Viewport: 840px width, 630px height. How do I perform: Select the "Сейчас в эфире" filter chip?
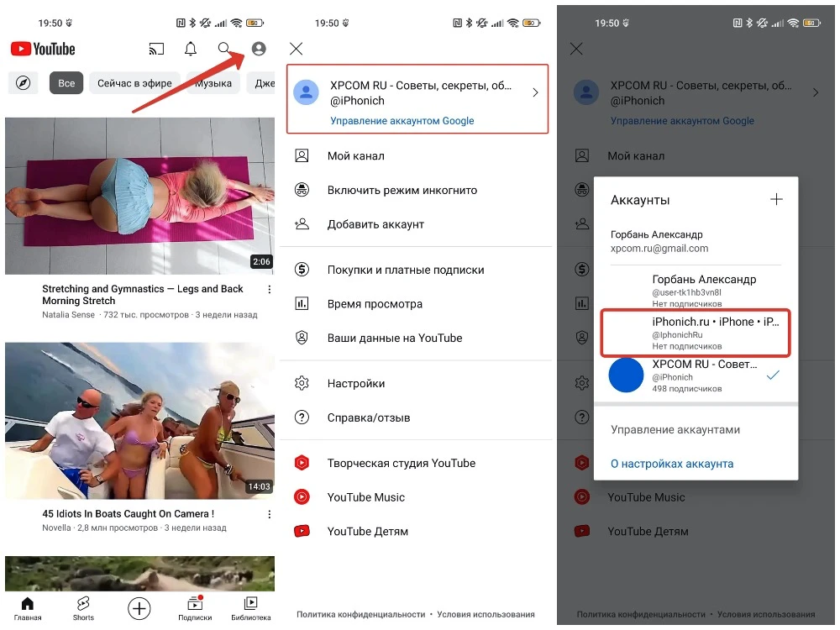(x=134, y=83)
